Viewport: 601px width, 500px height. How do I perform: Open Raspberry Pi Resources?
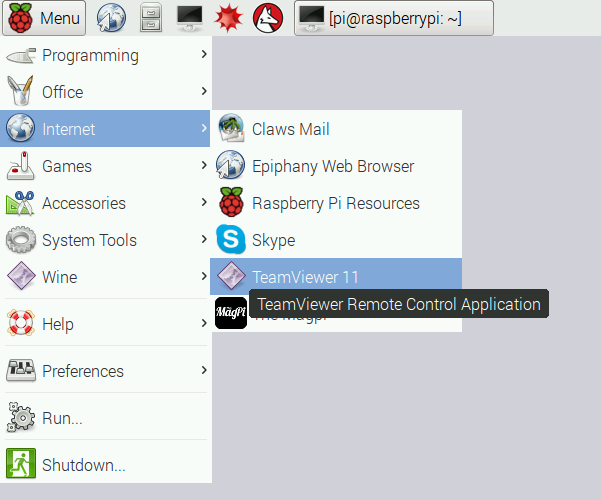coord(336,203)
